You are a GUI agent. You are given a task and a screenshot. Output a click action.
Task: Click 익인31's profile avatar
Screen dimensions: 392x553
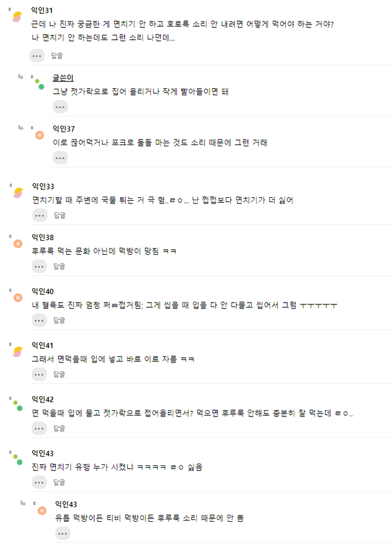(17, 17)
